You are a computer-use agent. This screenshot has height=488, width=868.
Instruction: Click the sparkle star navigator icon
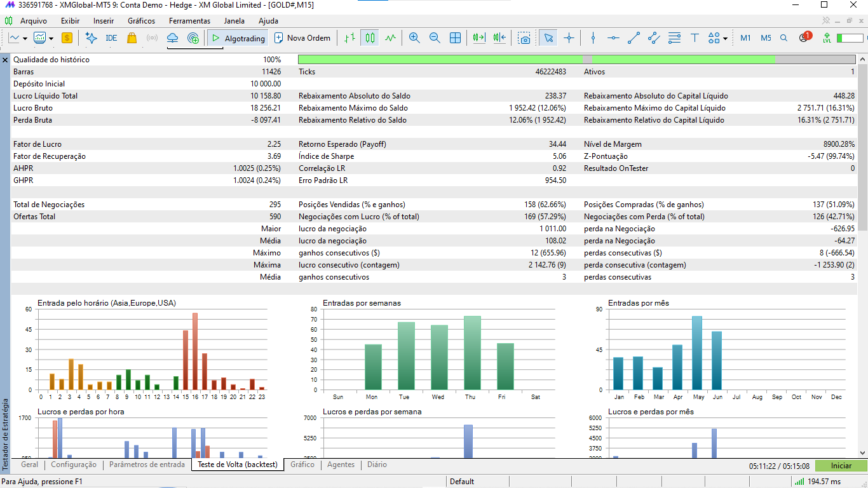pyautogui.click(x=91, y=38)
